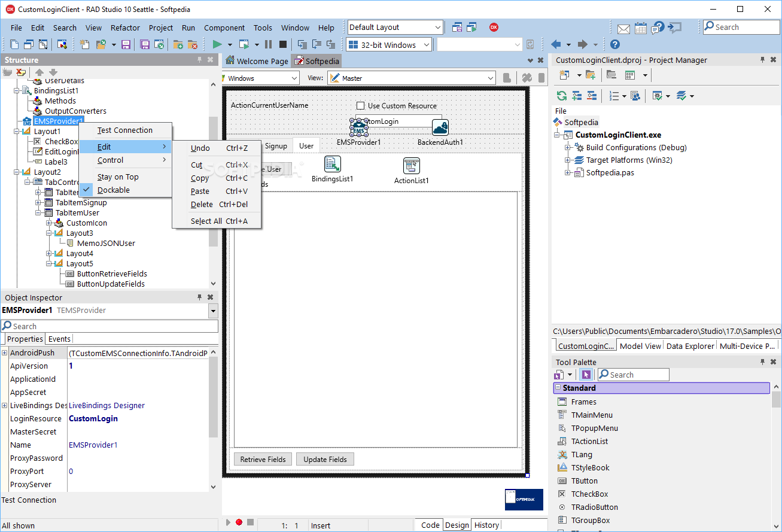Select TButton in the Tool Palette

584,481
